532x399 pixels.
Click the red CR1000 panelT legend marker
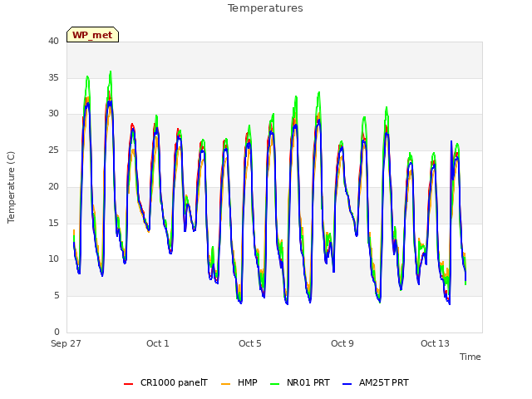[x=128, y=384]
